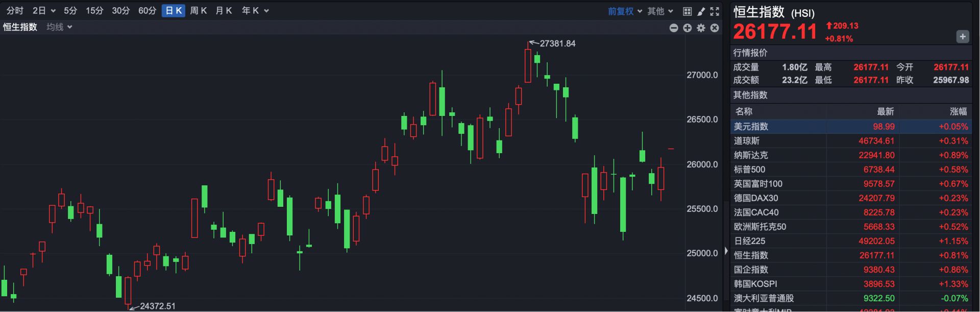Open chart settings gear
Image resolution: width=980 pixels, height=312 pixels.
click(x=701, y=28)
